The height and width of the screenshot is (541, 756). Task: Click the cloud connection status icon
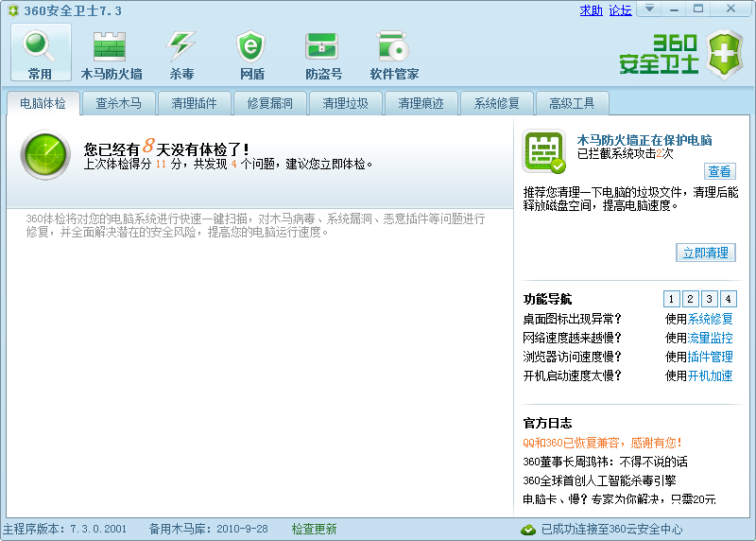tap(528, 530)
